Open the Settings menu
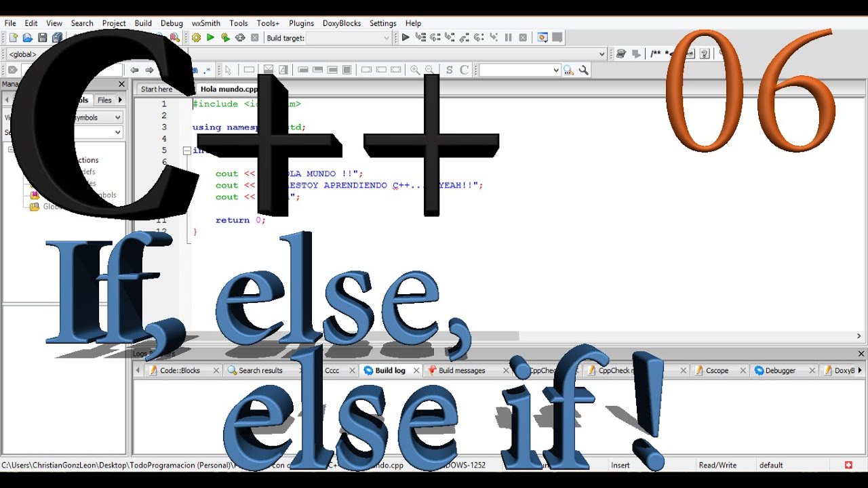868x488 pixels. tap(383, 23)
